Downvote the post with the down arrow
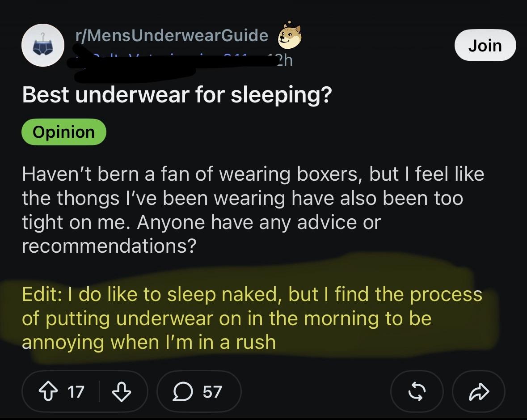The image size is (527, 420). [x=121, y=391]
